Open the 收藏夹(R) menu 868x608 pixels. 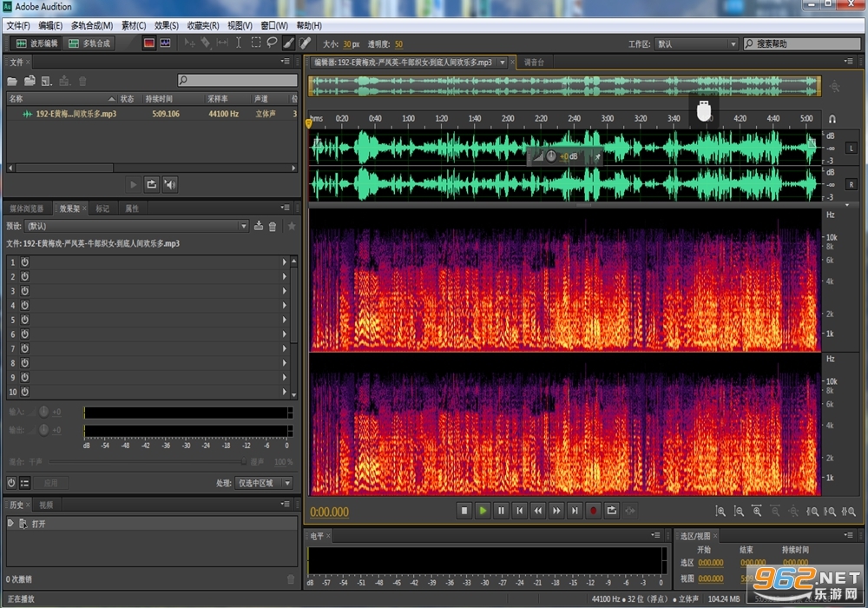coord(202,25)
